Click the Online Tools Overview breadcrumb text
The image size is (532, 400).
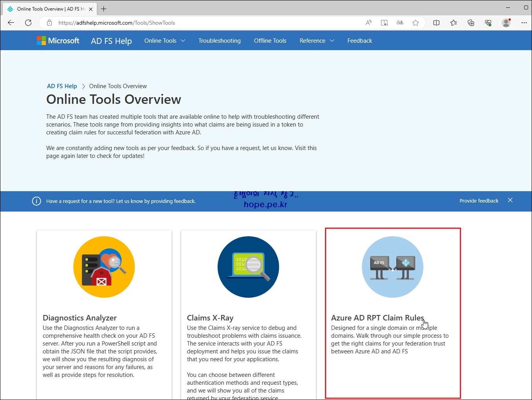(x=118, y=86)
